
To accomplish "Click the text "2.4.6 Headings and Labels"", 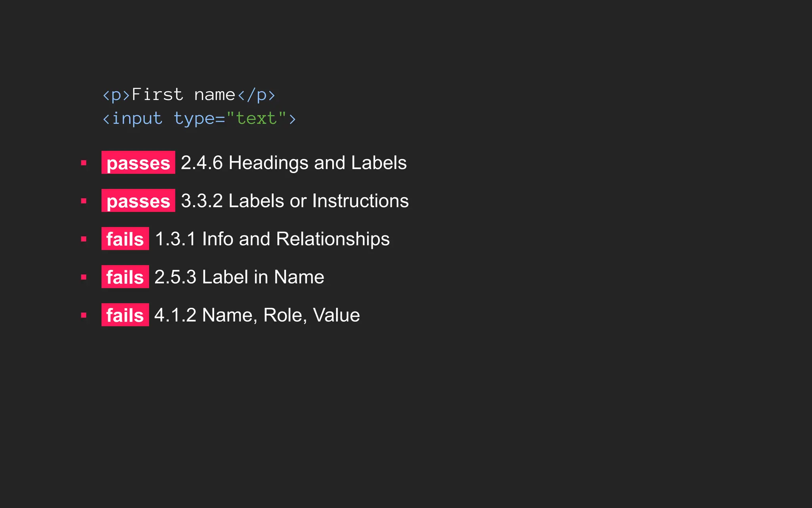I will tap(294, 163).
